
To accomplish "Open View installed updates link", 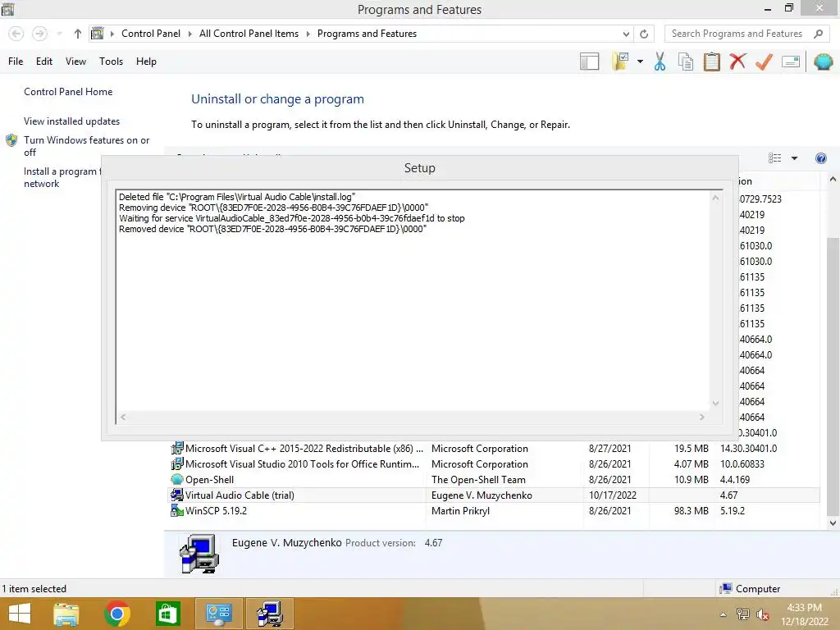I will 72,121.
